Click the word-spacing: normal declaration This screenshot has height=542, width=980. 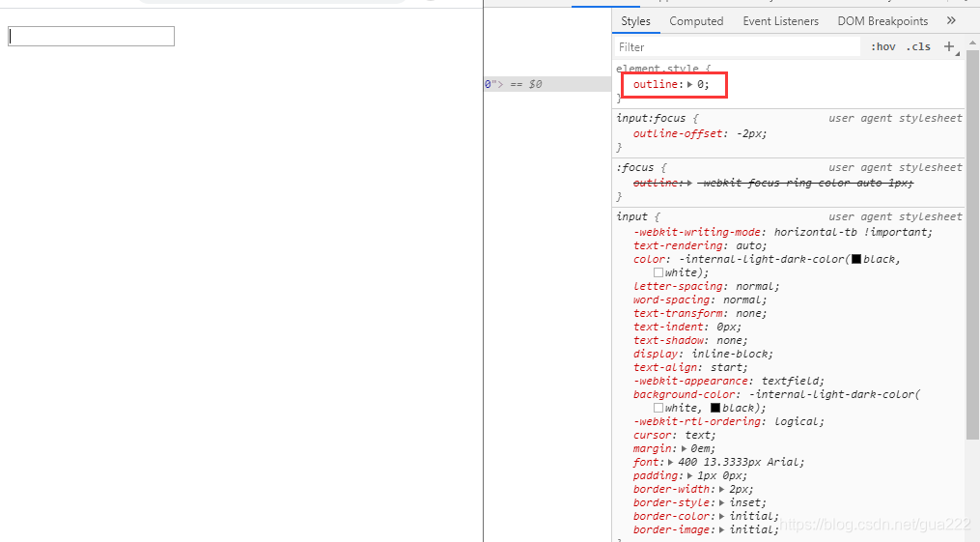700,300
